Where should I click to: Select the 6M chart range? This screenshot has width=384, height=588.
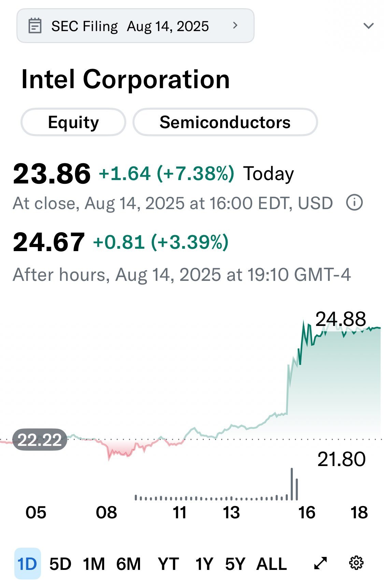pyautogui.click(x=128, y=564)
